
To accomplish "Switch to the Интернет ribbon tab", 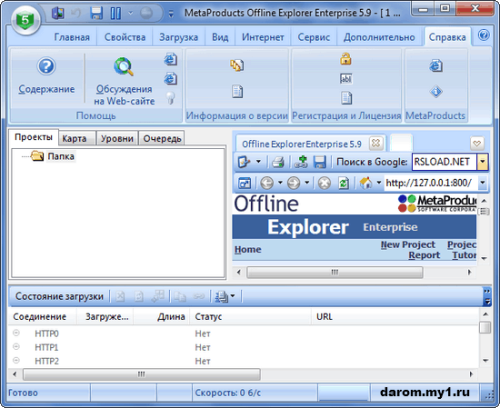I will [263, 37].
